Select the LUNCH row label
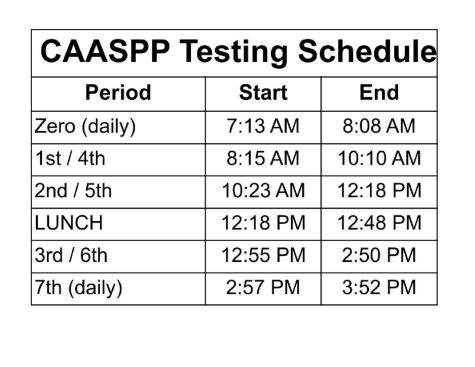475x367 pixels. (x=69, y=223)
